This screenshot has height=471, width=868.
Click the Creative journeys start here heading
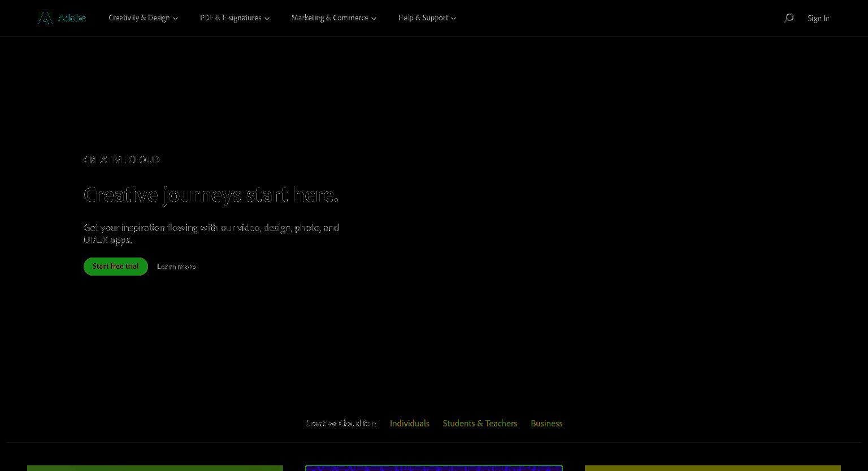point(211,195)
